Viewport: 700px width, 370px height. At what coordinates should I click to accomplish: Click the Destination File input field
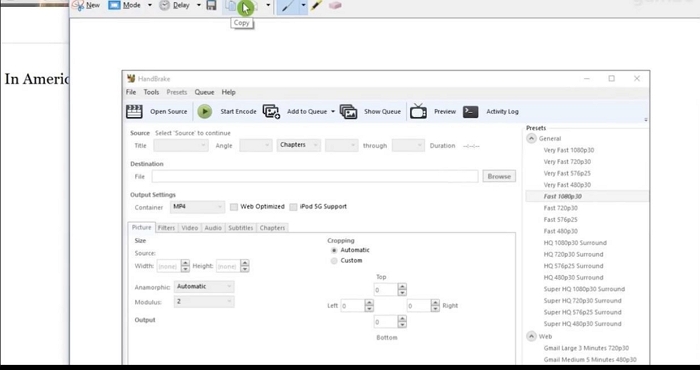coord(315,176)
